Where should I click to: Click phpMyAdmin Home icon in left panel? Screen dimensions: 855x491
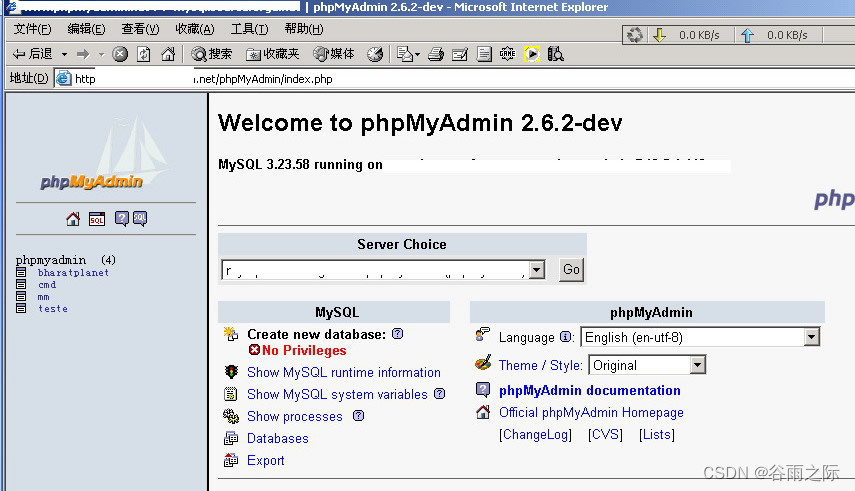tap(73, 219)
